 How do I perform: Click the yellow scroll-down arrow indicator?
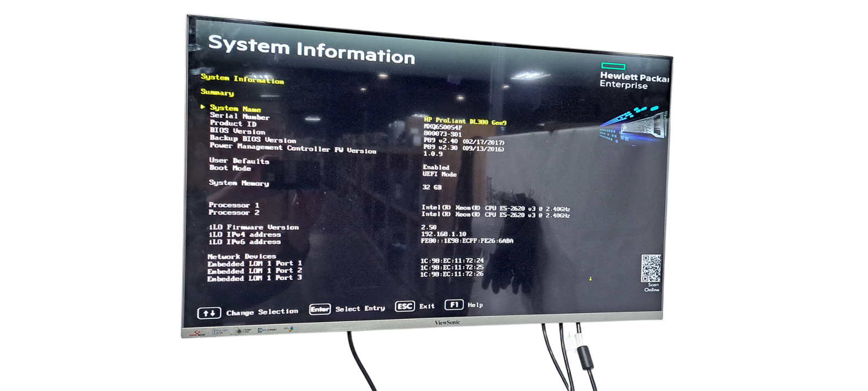pos(590,279)
